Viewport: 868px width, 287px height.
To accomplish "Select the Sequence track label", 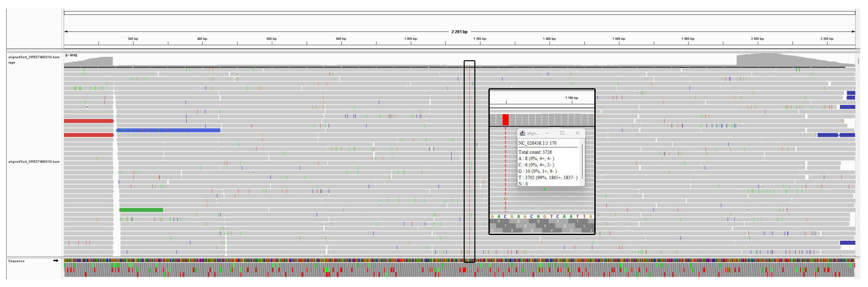I will 16,261.
